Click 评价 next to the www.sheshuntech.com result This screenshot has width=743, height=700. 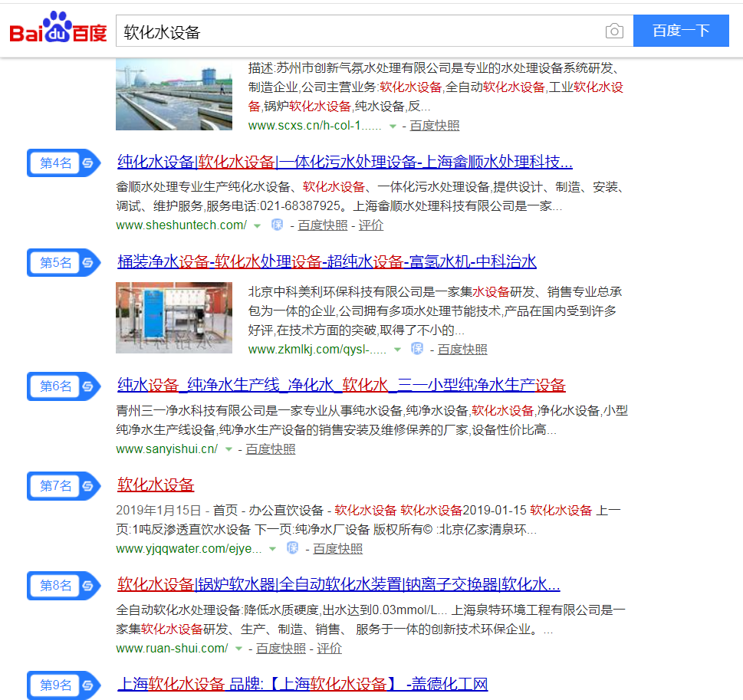click(370, 225)
